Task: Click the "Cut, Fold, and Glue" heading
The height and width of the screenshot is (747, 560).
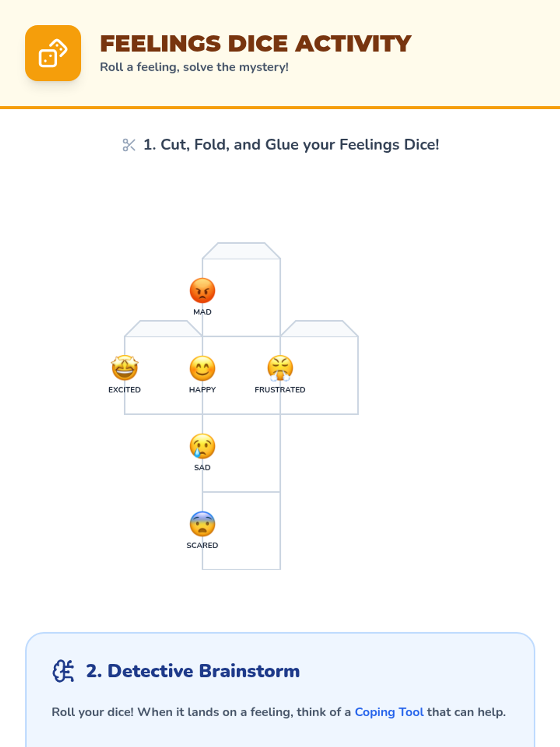Action: click(x=291, y=145)
